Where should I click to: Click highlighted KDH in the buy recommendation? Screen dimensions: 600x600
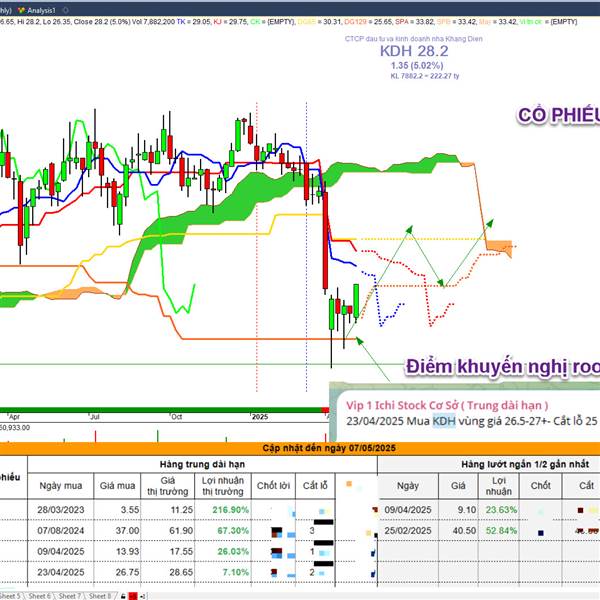click(x=444, y=421)
